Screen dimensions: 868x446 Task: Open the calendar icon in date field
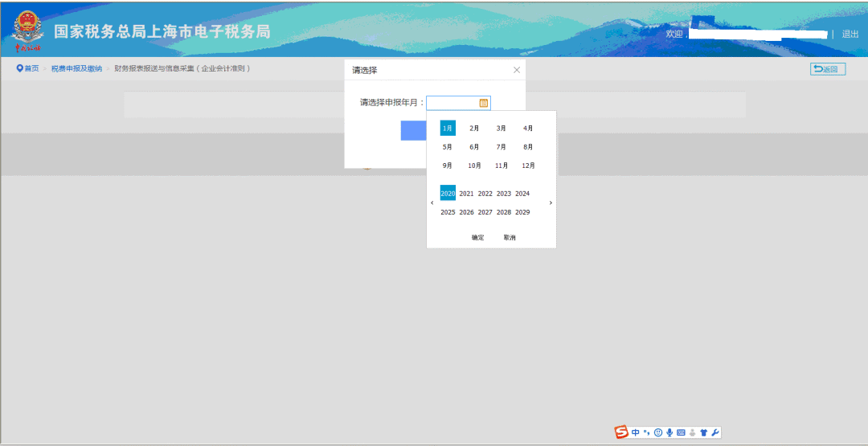coord(484,103)
